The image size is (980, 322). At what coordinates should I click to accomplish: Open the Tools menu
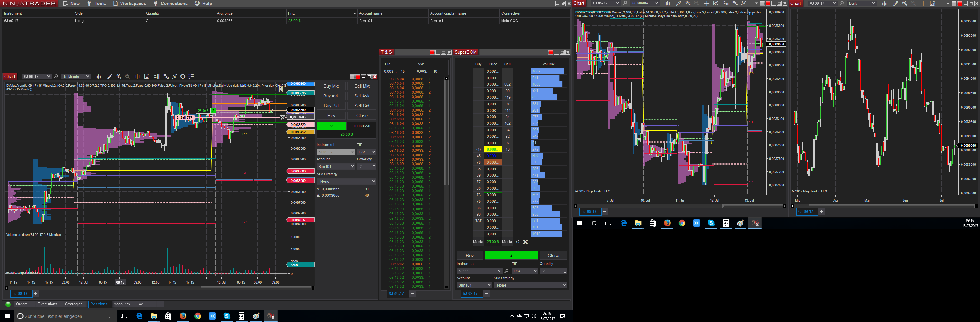(x=96, y=3)
